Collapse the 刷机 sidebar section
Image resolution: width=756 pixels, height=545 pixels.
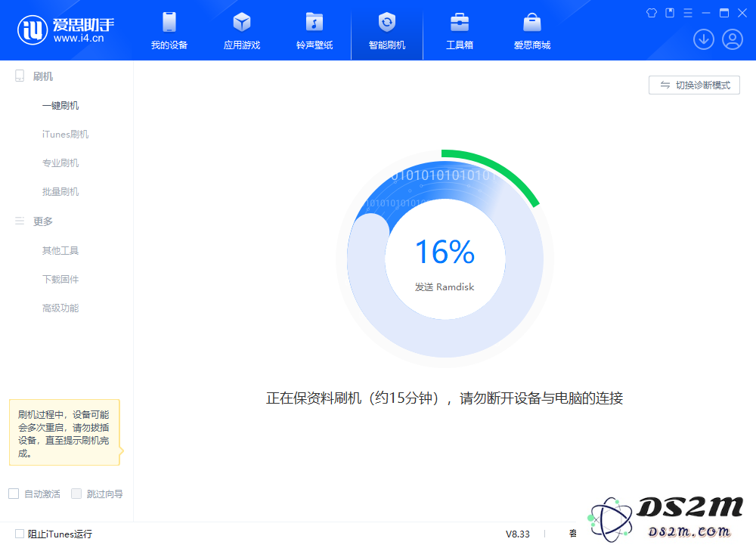(x=43, y=76)
